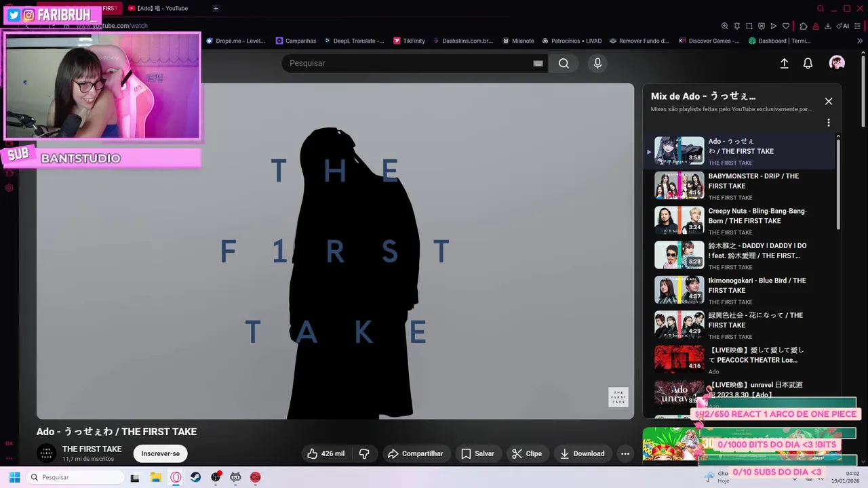Open the browser title bar search icon

821,8
